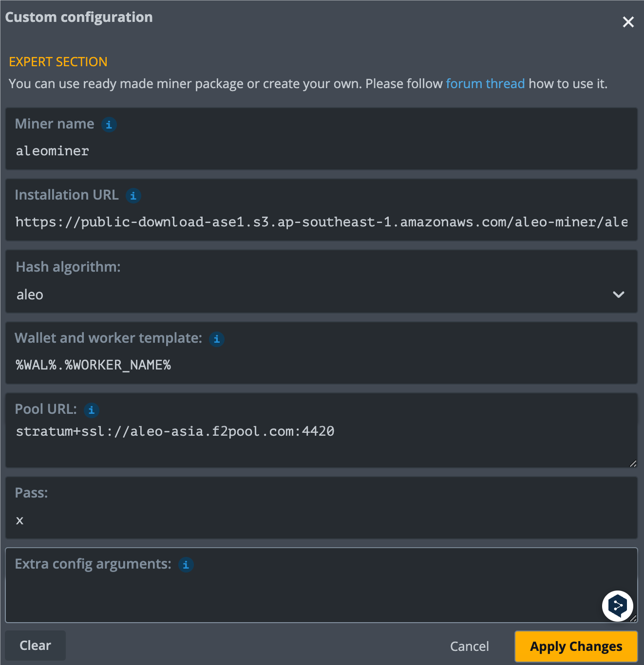The image size is (644, 665).
Task: Click the floating hexagon assistant icon
Action: (617, 606)
